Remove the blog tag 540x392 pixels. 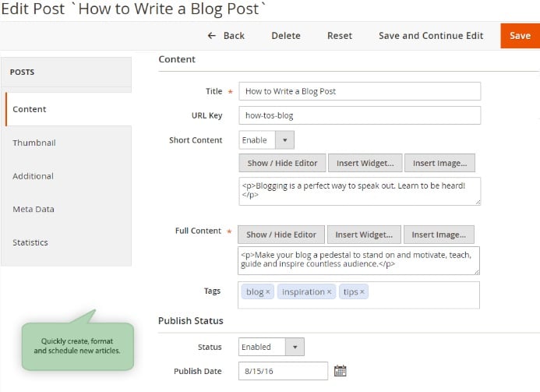point(267,291)
